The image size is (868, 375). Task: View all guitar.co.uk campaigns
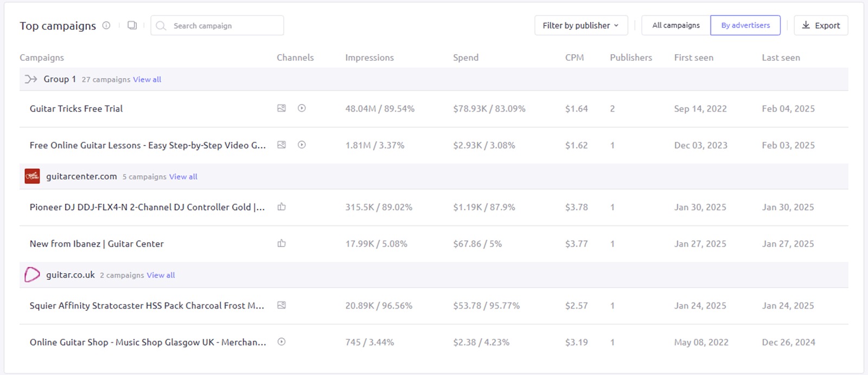point(161,275)
